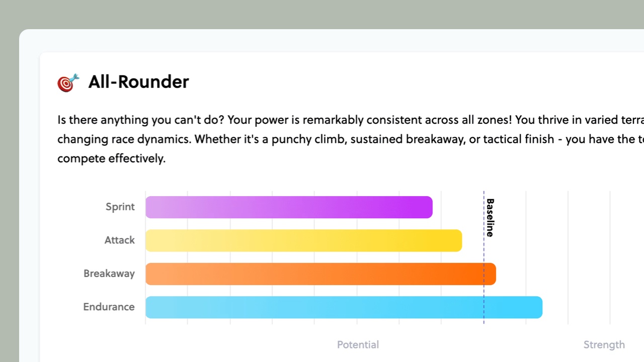Click the purple Sprint bar
644x362 pixels.
pyautogui.click(x=289, y=207)
